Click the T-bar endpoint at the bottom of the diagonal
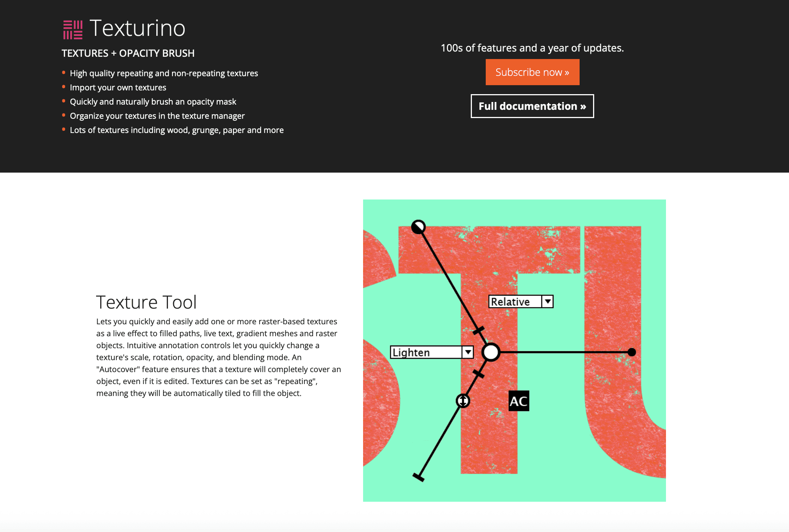 (x=418, y=477)
